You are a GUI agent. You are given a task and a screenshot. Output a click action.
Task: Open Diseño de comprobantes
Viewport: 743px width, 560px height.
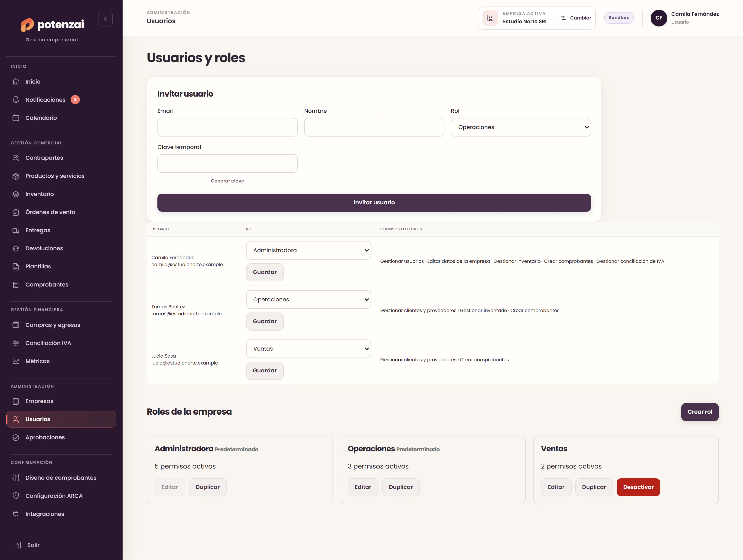[x=61, y=478]
